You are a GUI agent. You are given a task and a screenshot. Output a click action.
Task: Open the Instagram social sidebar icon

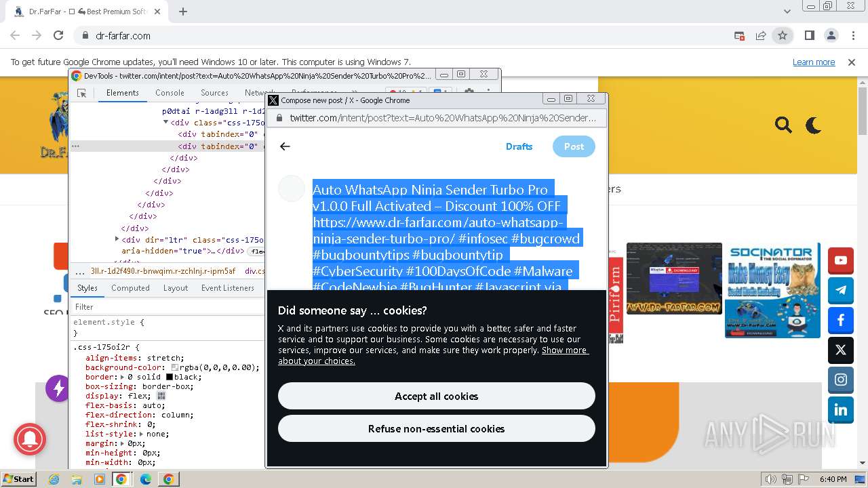pos(841,380)
